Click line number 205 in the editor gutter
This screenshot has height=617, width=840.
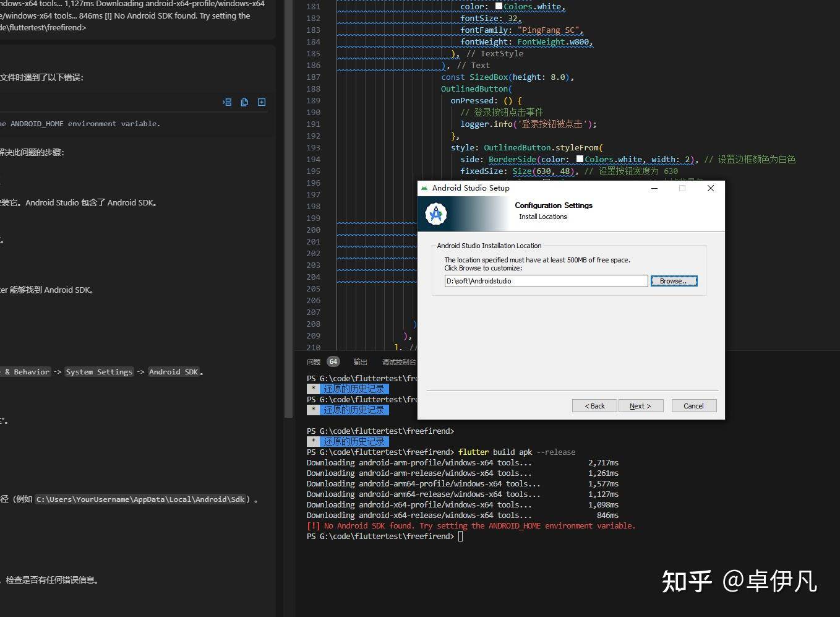314,289
